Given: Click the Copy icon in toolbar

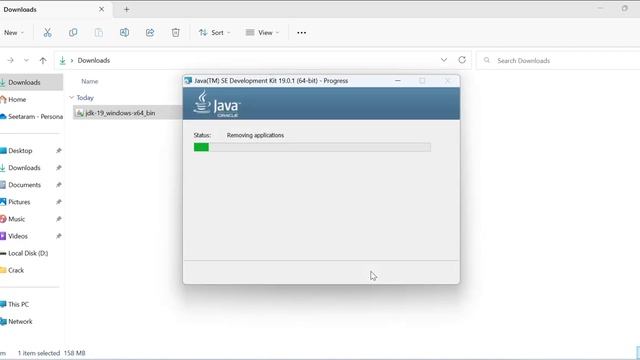Looking at the screenshot, I should [73, 33].
